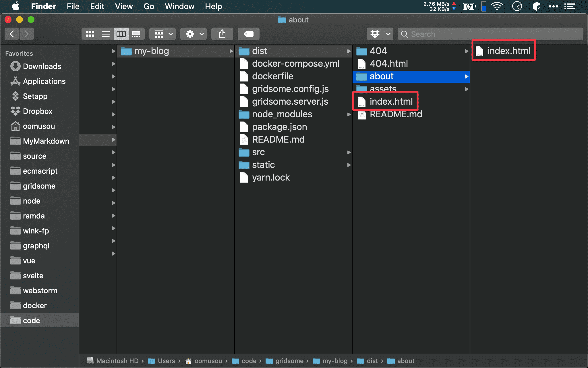588x368 pixels.
Task: Open Downloads in the sidebar
Action: tap(39, 66)
